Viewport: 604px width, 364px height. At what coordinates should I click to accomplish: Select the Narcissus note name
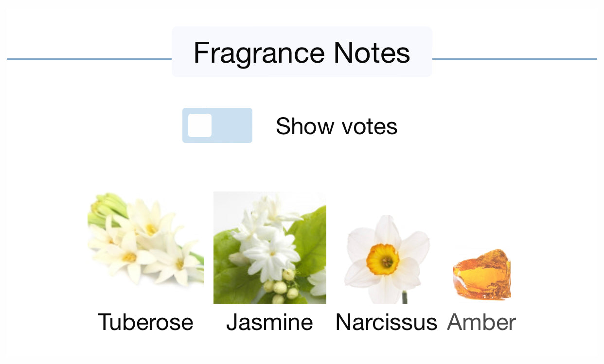click(x=386, y=322)
